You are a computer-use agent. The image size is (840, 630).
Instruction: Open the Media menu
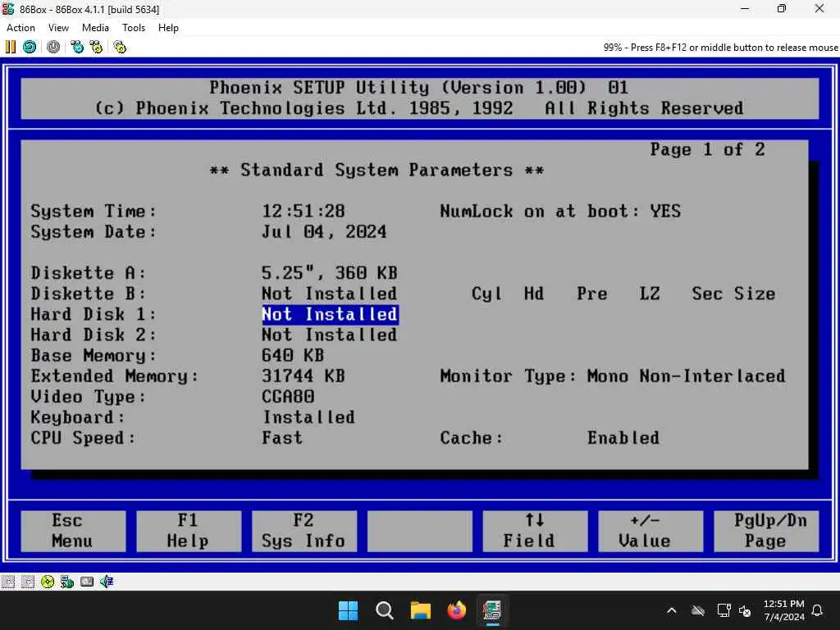(95, 28)
